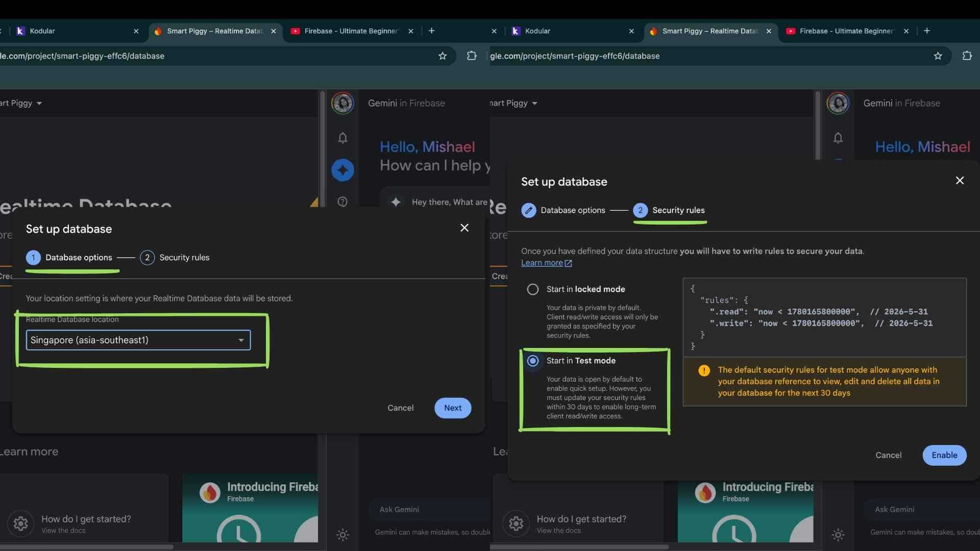Switch to Firebase Ultimate Beginner tab in right window

pyautogui.click(x=847, y=31)
